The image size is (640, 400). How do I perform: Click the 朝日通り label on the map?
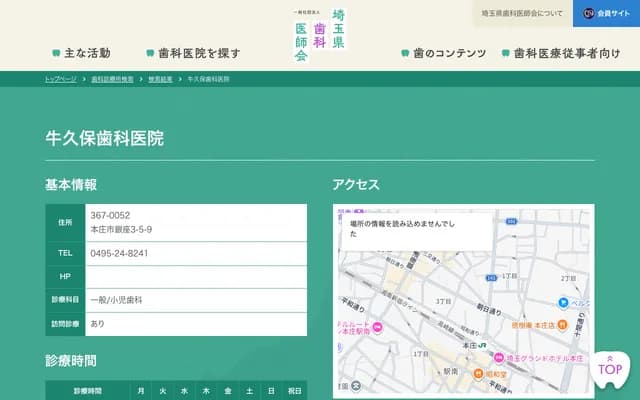coord(489,310)
